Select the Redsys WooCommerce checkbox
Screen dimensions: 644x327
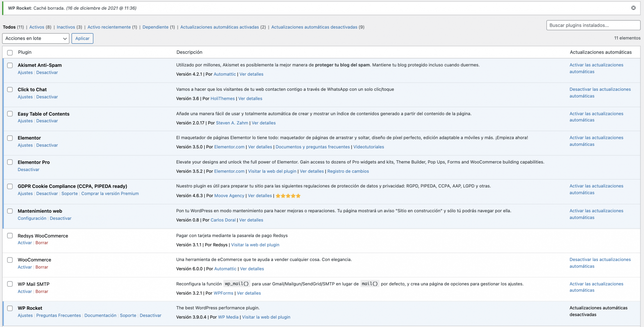pyautogui.click(x=10, y=236)
